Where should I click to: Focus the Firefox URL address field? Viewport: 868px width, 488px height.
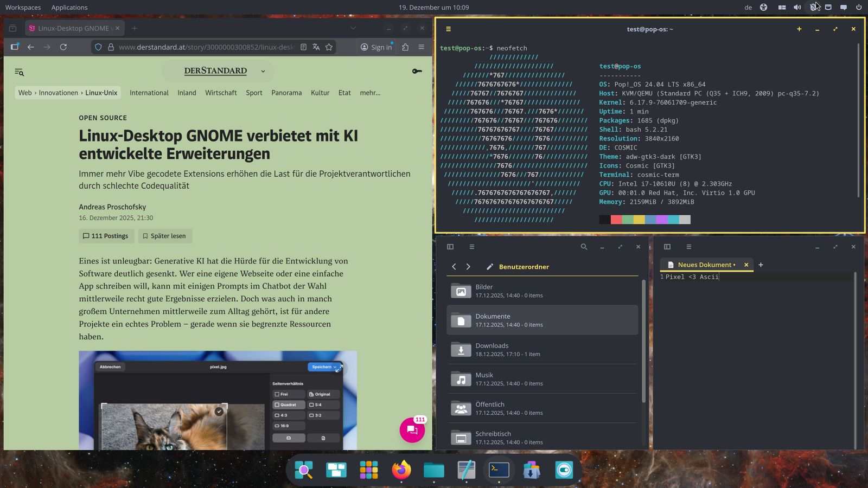(x=206, y=47)
